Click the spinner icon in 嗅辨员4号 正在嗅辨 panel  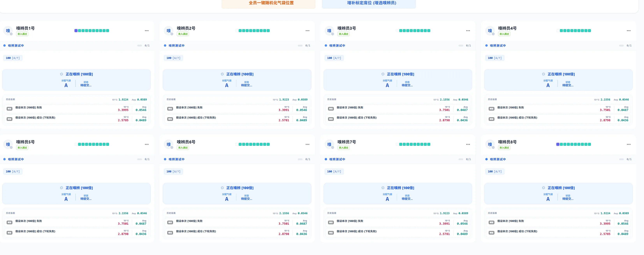point(544,74)
